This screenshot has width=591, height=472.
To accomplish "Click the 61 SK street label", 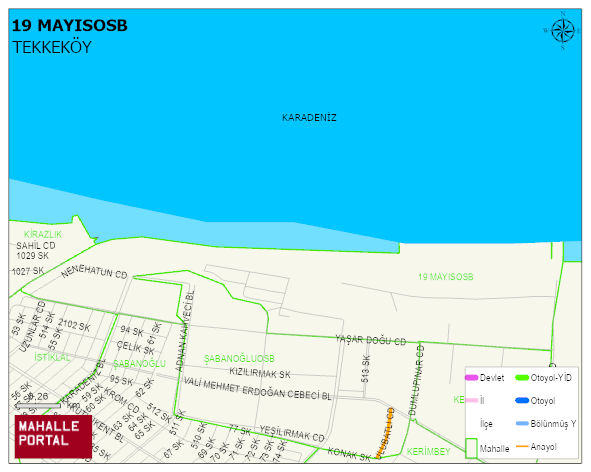I will click(154, 333).
